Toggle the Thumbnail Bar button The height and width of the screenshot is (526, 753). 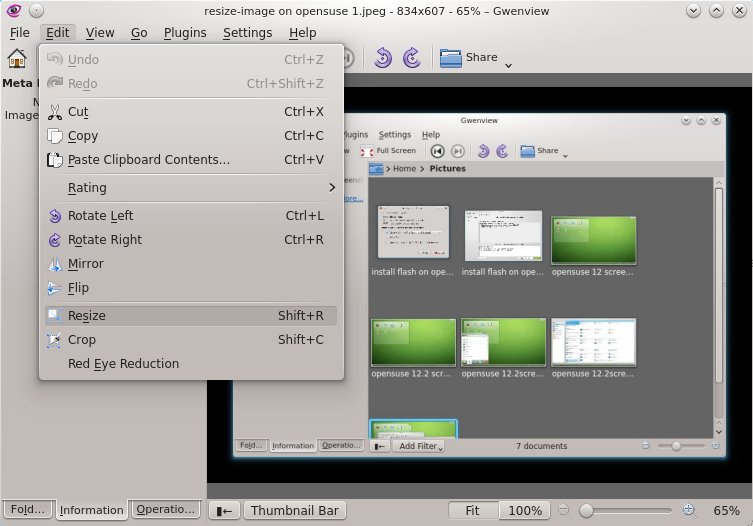(x=294, y=511)
